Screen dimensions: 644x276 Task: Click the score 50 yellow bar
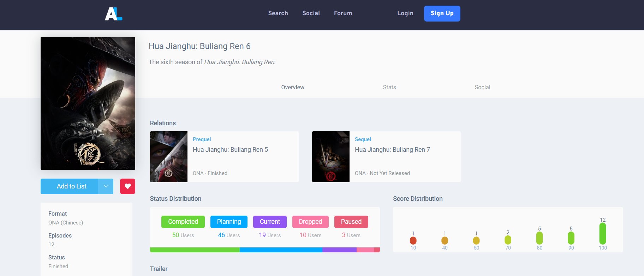click(476, 241)
